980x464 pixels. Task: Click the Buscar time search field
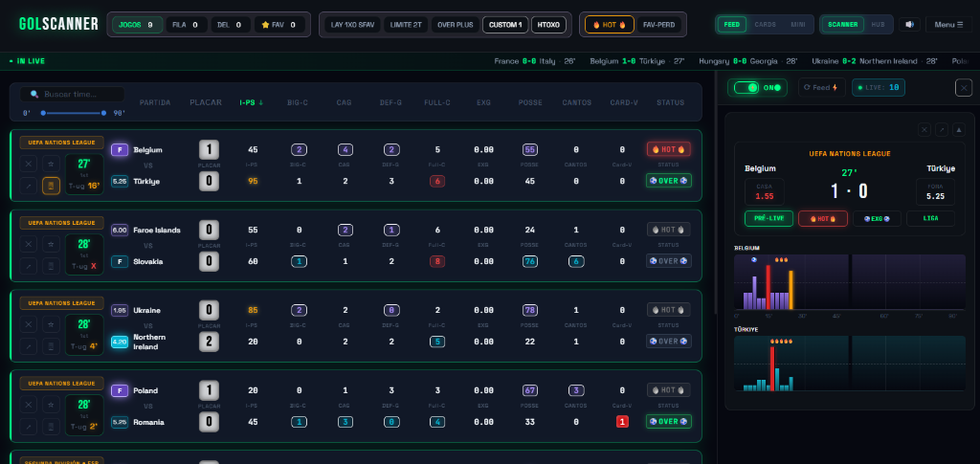tap(72, 95)
